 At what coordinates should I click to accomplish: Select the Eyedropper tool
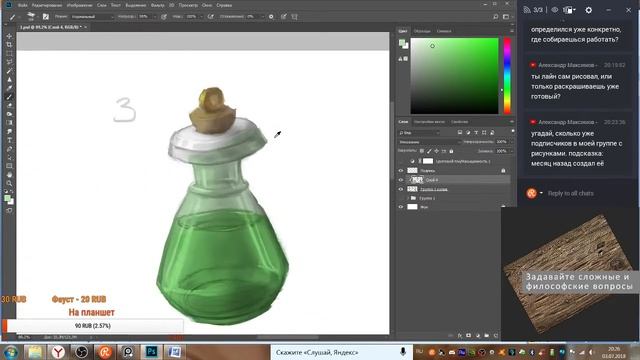click(x=9, y=88)
